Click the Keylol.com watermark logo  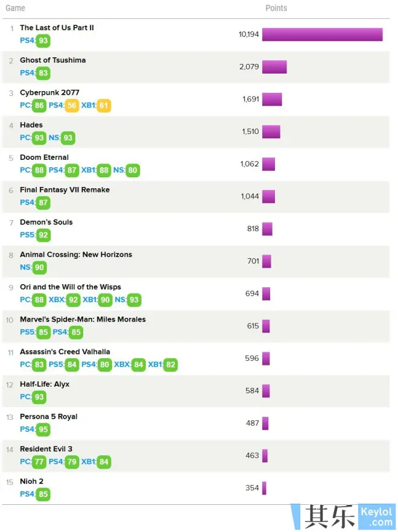(344, 517)
